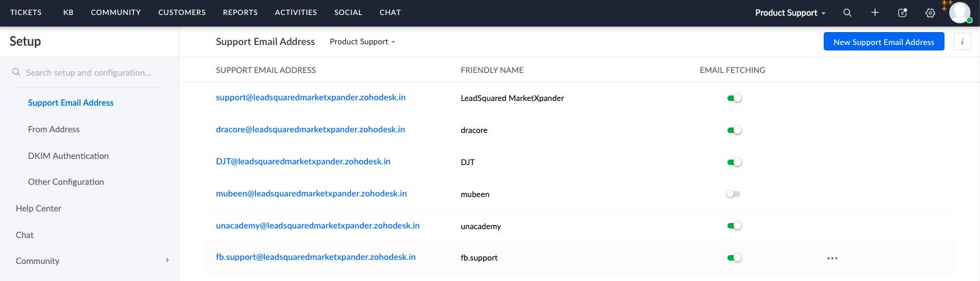Open the setup gear icon

[x=929, y=13]
